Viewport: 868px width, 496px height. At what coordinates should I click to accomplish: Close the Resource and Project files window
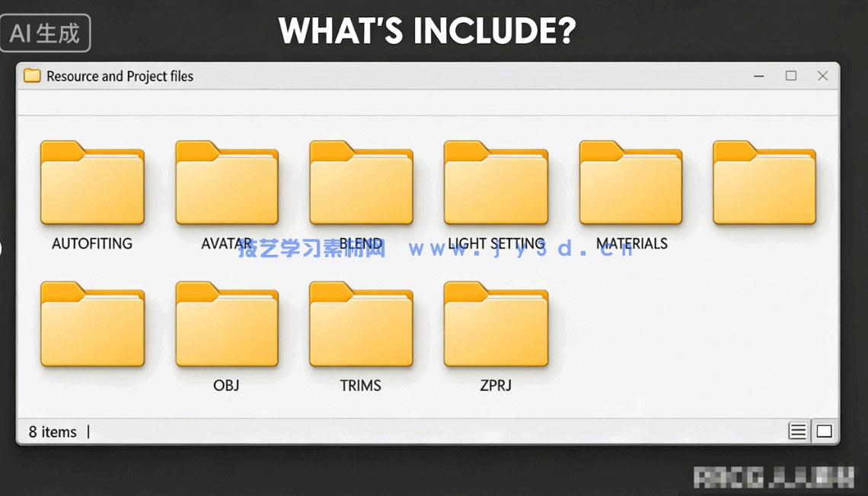pyautogui.click(x=822, y=76)
